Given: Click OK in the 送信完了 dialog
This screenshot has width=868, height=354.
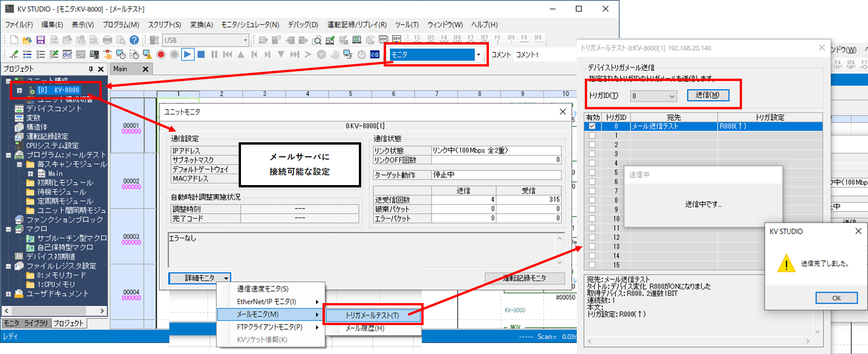Looking at the screenshot, I should tap(836, 298).
